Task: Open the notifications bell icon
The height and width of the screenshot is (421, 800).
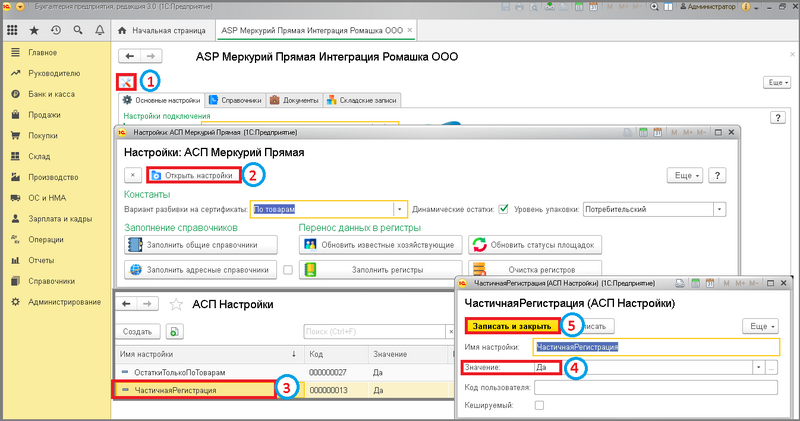Action: [x=99, y=31]
